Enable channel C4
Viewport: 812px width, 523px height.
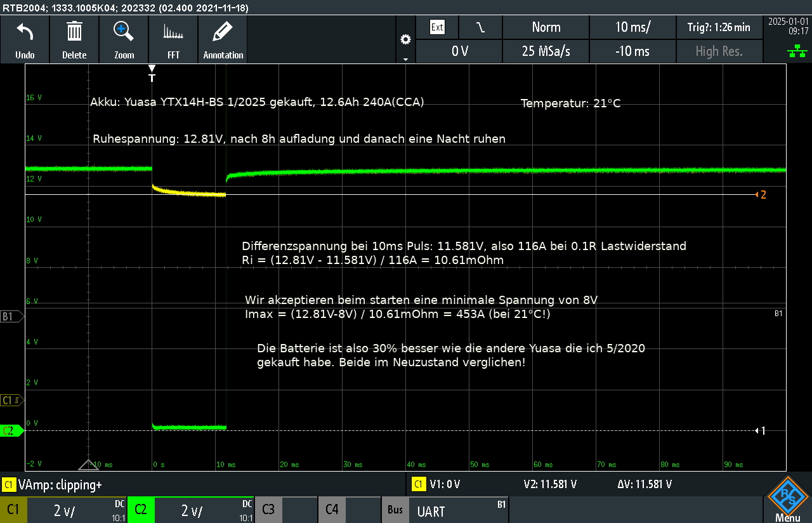coord(332,510)
